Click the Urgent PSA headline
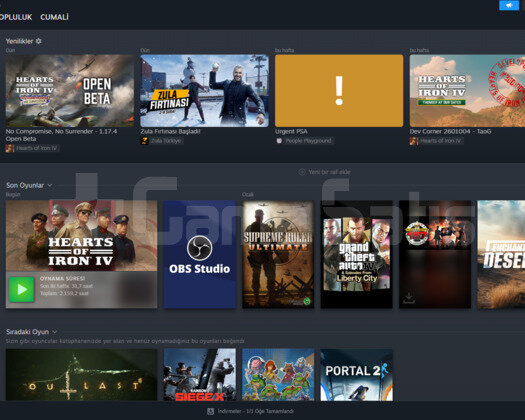This screenshot has width=525, height=420. [x=291, y=131]
